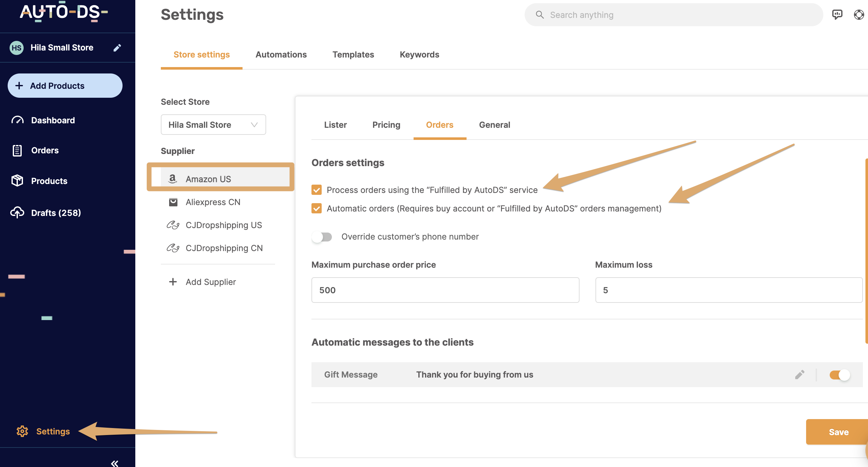
Task: Click the AutoDS logo
Action: (64, 12)
